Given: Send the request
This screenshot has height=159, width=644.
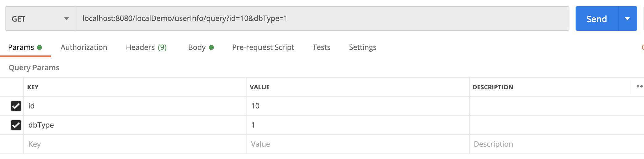Looking at the screenshot, I should pos(597,19).
